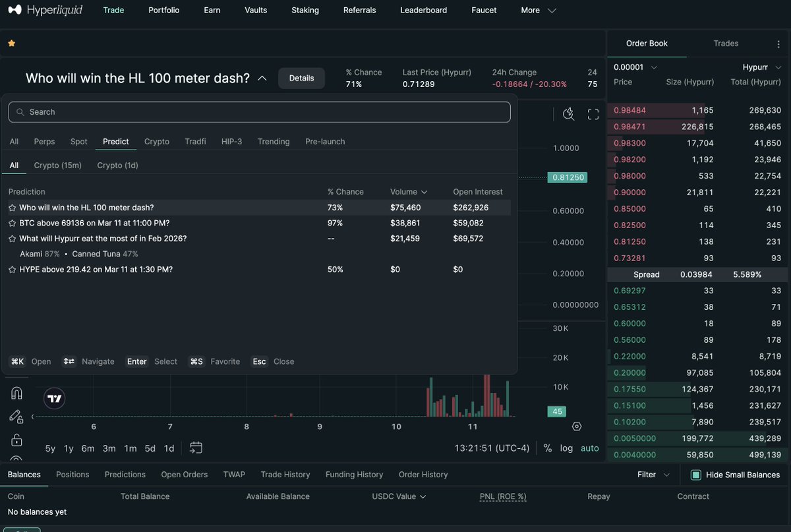The image size is (791, 532).
Task: Sort by Volume column header
Action: point(409,192)
